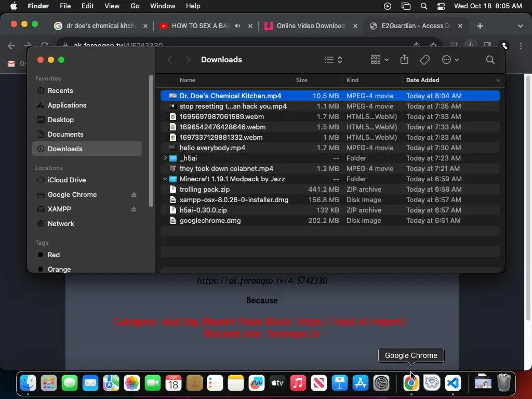This screenshot has height=399, width=532.
Task: Select Desktop in Finder sidebar
Action: coord(87,120)
